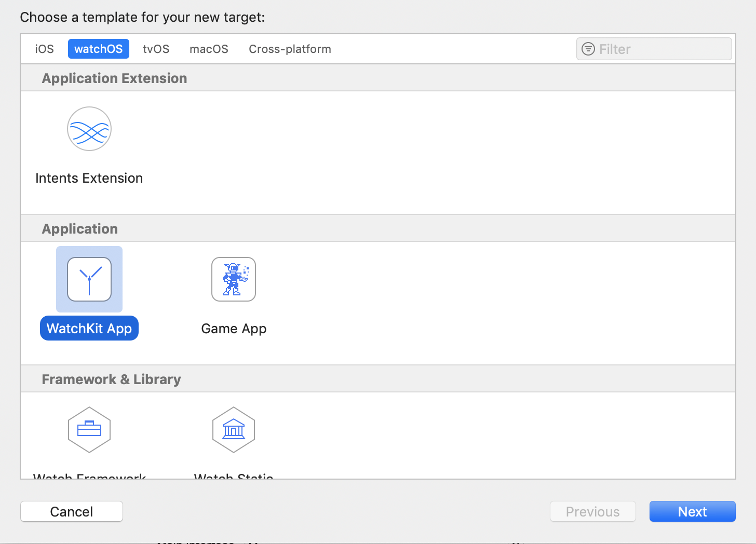The image size is (756, 544).
Task: Click the Framework & Library section header
Action: pos(378,379)
